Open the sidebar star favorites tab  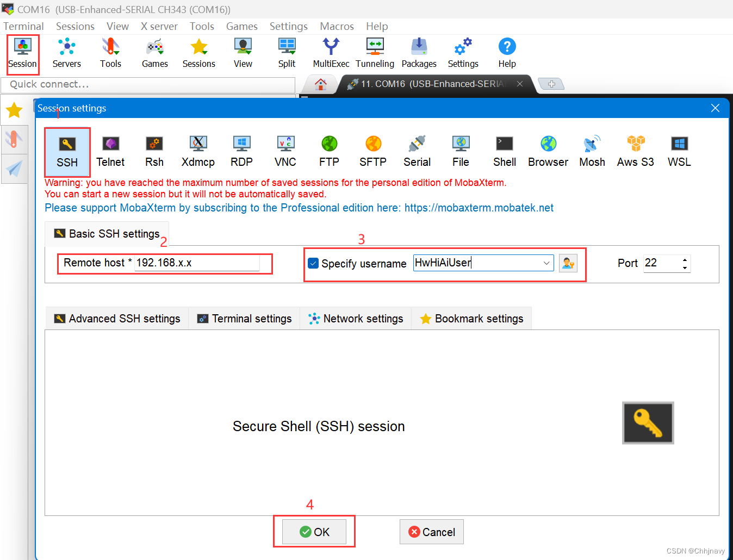click(14, 110)
